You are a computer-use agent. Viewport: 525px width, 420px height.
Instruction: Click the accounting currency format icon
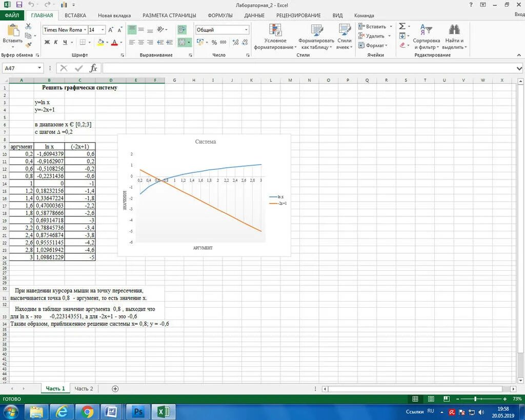point(200,42)
